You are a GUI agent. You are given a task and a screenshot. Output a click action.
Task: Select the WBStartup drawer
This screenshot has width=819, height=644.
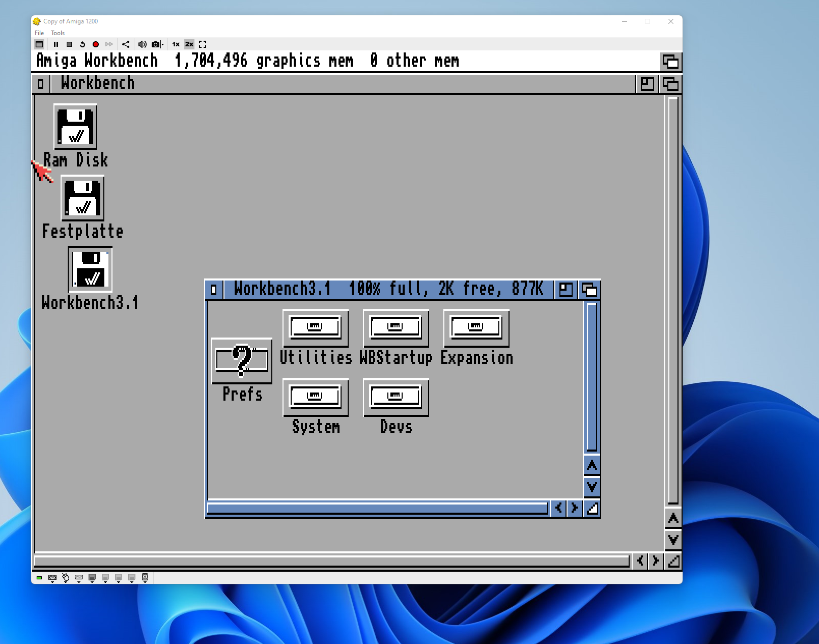pos(396,328)
